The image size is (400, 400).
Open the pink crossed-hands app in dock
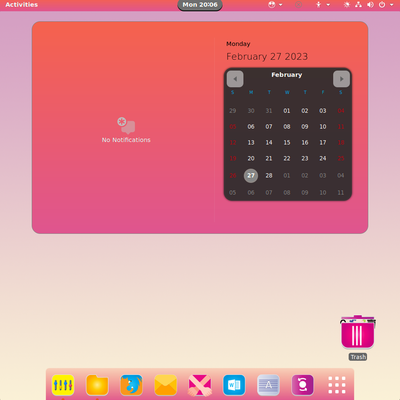(x=200, y=385)
